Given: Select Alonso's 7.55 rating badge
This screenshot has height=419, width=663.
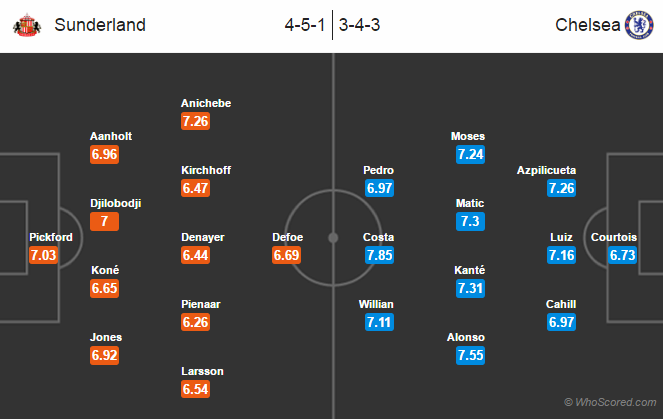Looking at the screenshot, I should click(470, 355).
